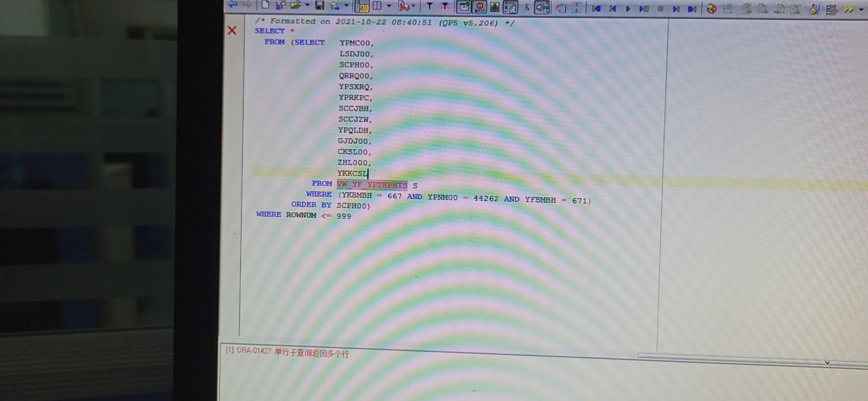This screenshot has height=401, width=868.
Task: Go to the previous record
Action: coord(613,9)
